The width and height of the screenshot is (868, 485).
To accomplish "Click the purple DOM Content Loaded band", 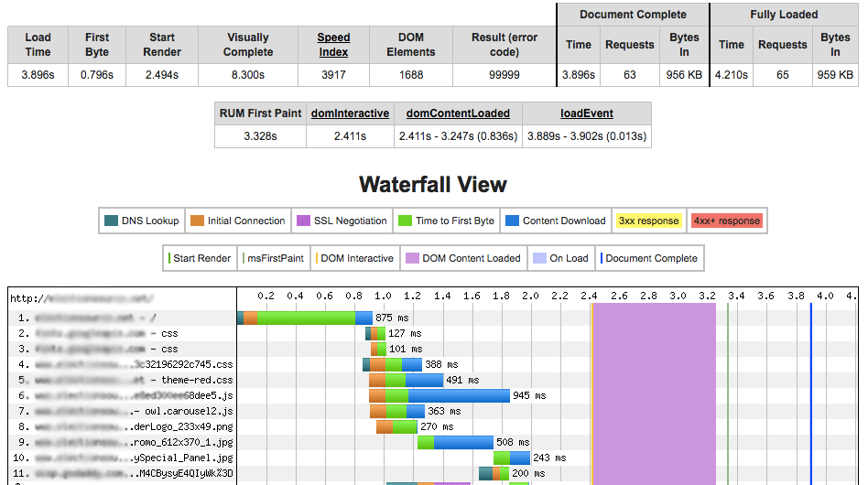I will pyautogui.click(x=655, y=393).
